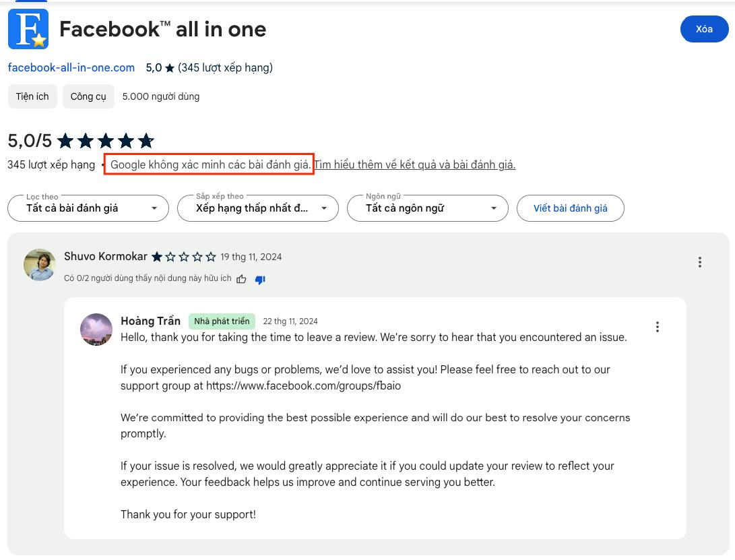Open more options for Shuvo Kormokar's review
Screen dimensions: 735x560
tap(700, 262)
